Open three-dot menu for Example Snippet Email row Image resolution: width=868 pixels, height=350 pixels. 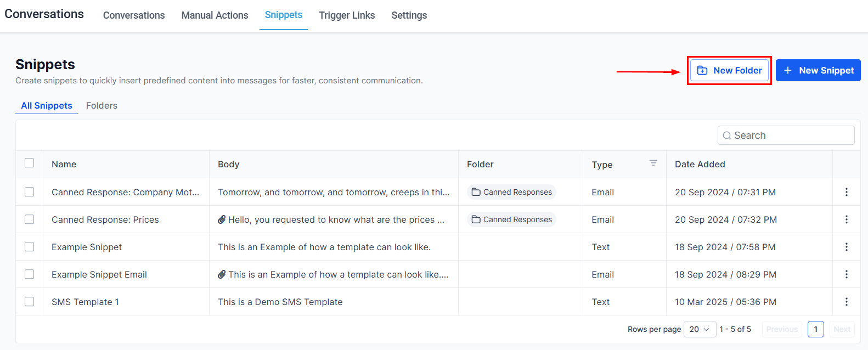[x=846, y=274]
